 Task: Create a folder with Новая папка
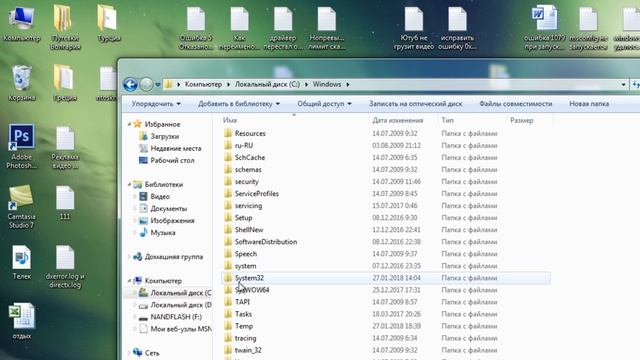(x=589, y=104)
